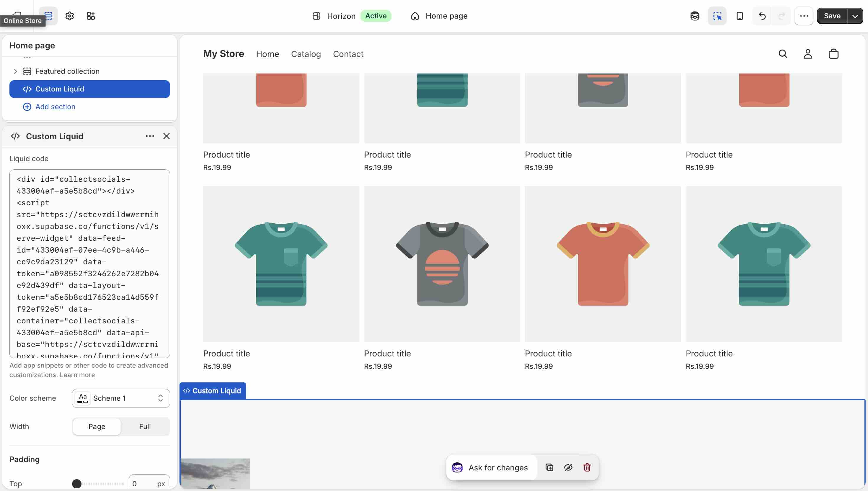The height and width of the screenshot is (491, 868).
Task: Switch to mobile preview icon
Action: 740,16
